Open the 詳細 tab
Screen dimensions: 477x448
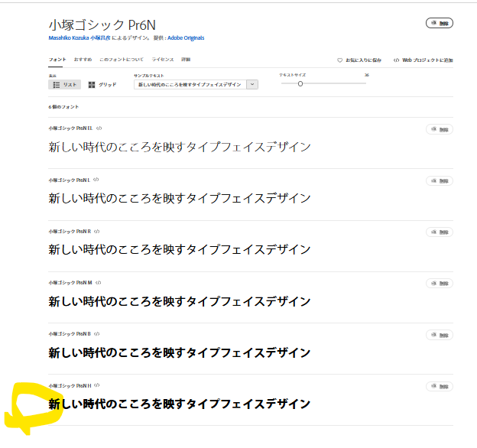point(186,60)
